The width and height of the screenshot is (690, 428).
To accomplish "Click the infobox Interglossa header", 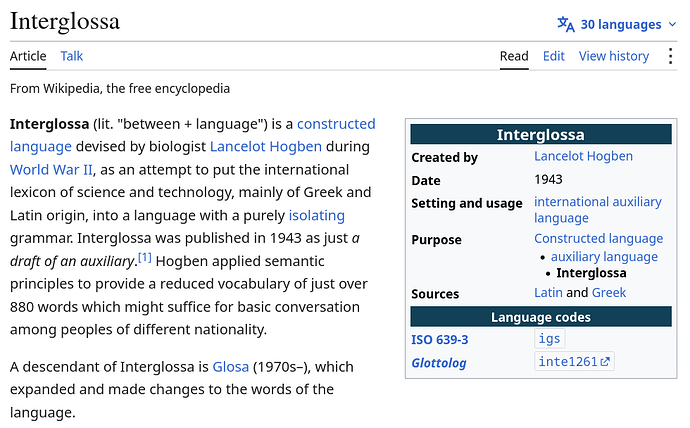I will [541, 135].
